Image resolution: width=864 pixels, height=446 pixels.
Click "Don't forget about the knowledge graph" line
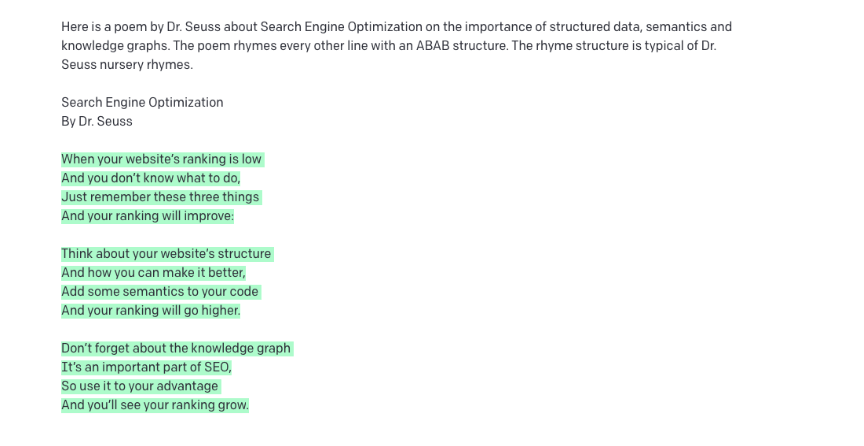(x=176, y=348)
